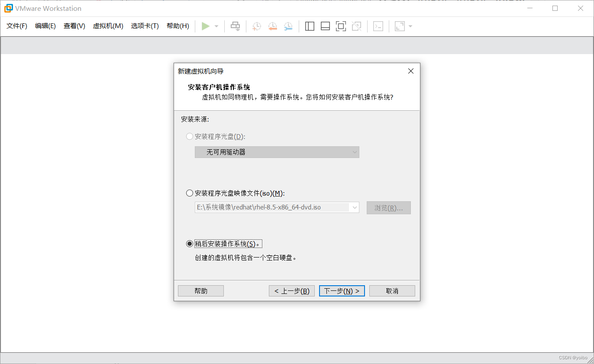The image size is (594, 364).
Task: Open the 虚拟机(M) menu
Action: (108, 26)
